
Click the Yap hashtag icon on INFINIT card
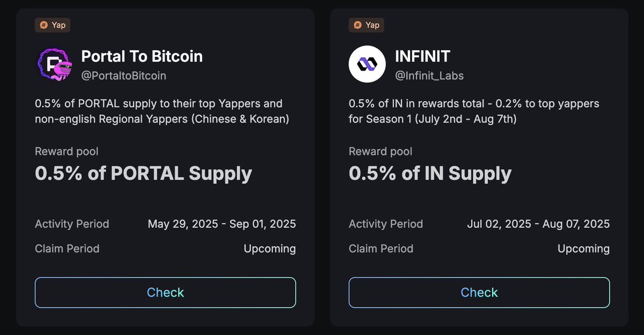click(x=358, y=25)
